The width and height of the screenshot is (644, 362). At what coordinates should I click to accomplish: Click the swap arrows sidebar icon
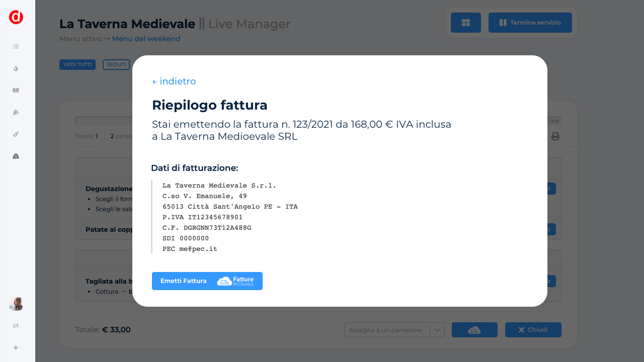point(16,326)
